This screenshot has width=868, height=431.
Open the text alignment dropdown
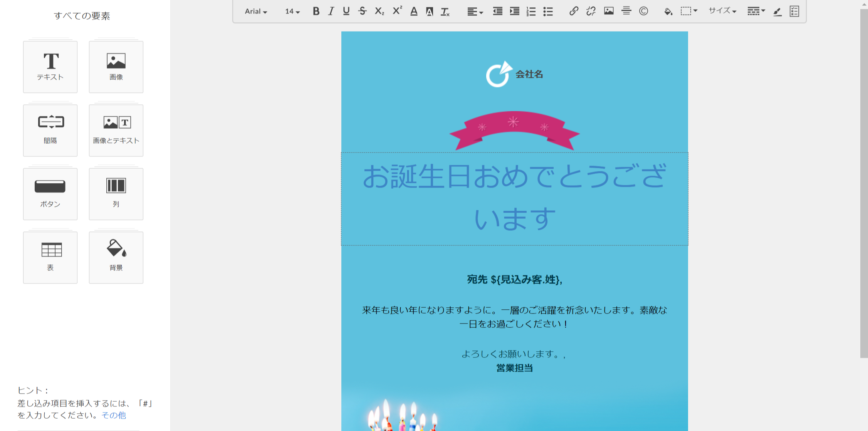click(x=475, y=12)
